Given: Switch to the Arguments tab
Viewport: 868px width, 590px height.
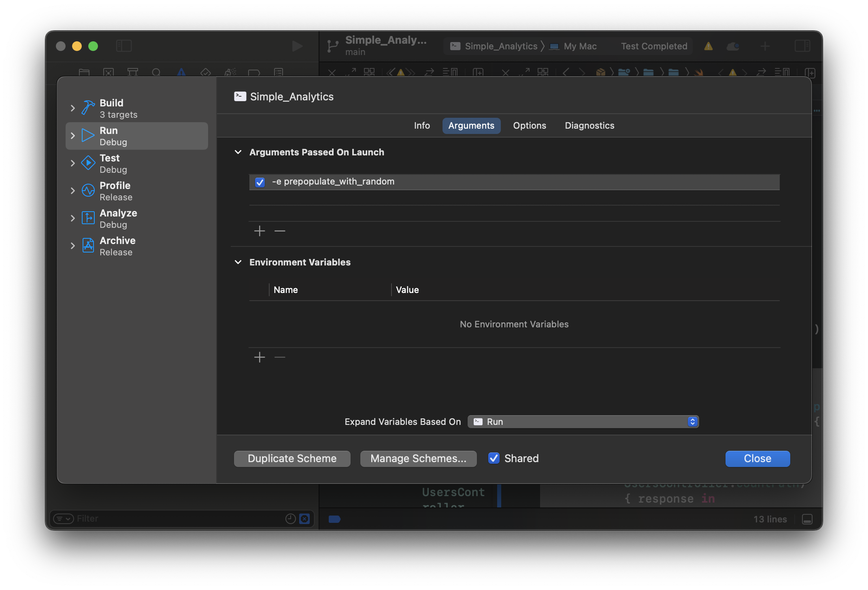Looking at the screenshot, I should pyautogui.click(x=471, y=125).
